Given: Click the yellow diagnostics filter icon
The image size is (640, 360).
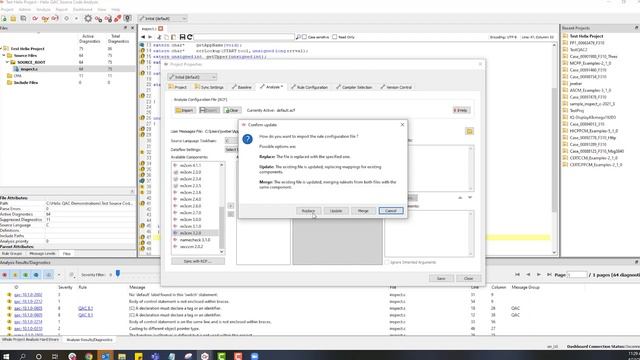Looking at the screenshot, I should 15,275.
